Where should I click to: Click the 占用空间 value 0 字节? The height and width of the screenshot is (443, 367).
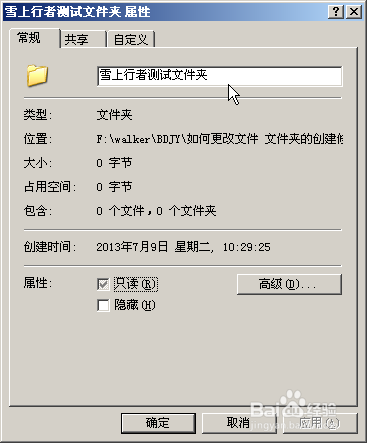point(114,187)
